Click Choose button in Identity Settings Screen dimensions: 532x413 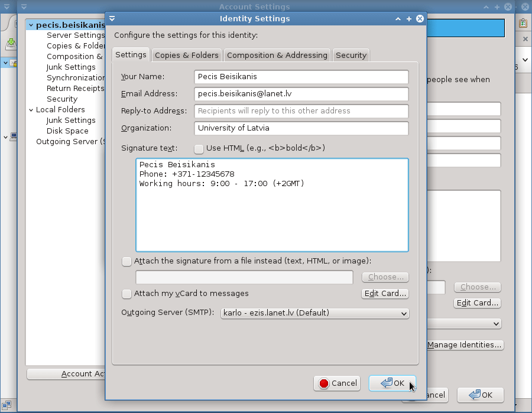point(385,277)
